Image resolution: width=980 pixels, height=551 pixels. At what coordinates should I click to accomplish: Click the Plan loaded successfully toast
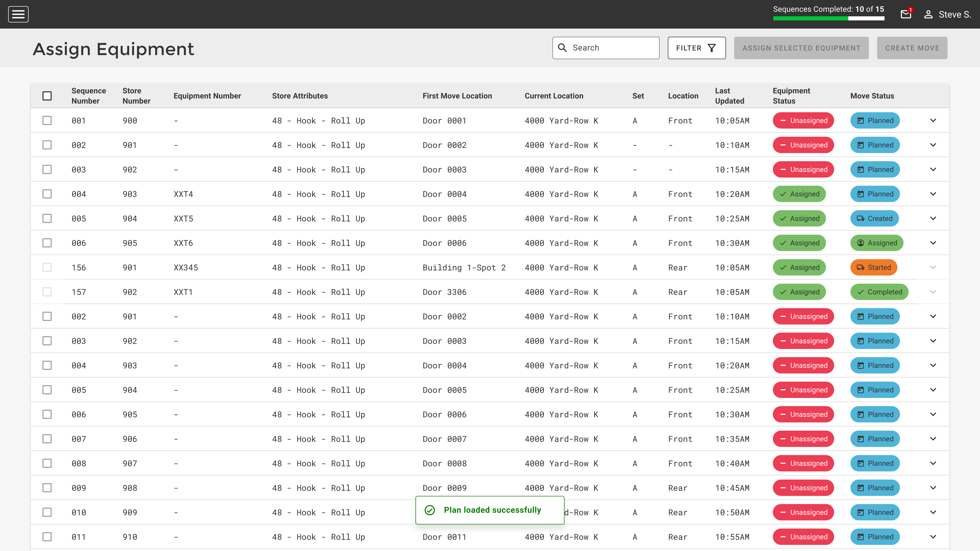490,510
